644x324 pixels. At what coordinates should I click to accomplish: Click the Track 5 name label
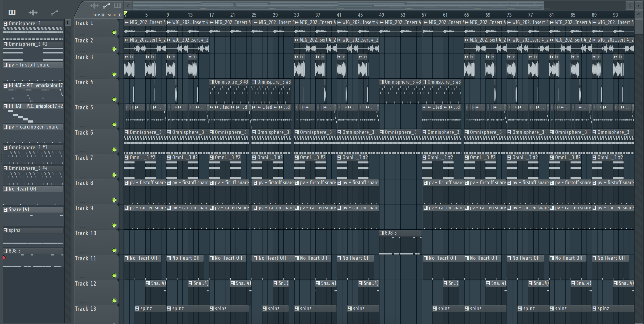(x=84, y=108)
